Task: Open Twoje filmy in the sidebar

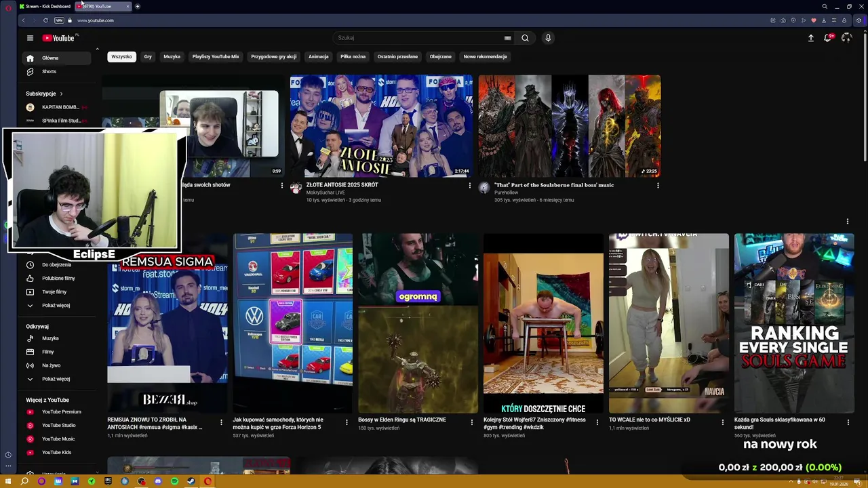Action: [57, 291]
